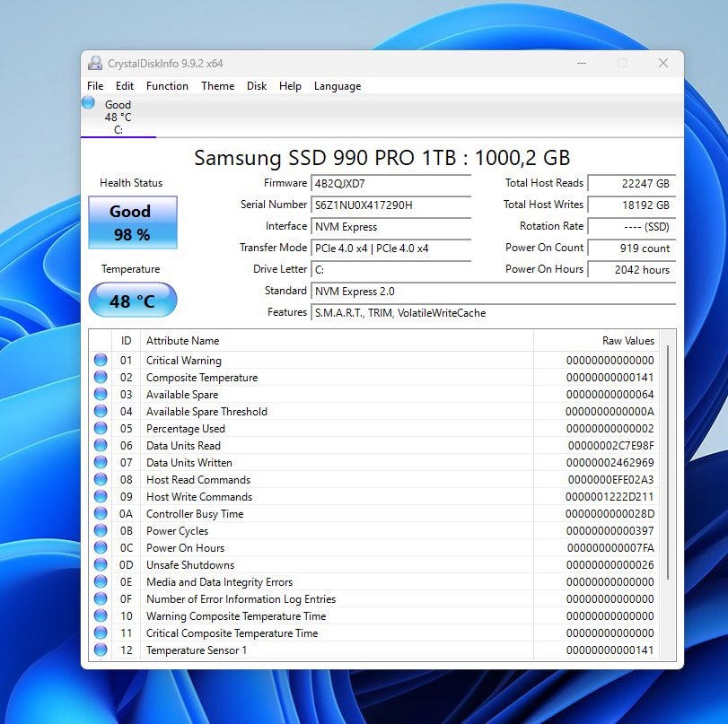Click raw value 000000000007FA
Image resolution: width=728 pixels, height=724 pixels.
click(610, 547)
